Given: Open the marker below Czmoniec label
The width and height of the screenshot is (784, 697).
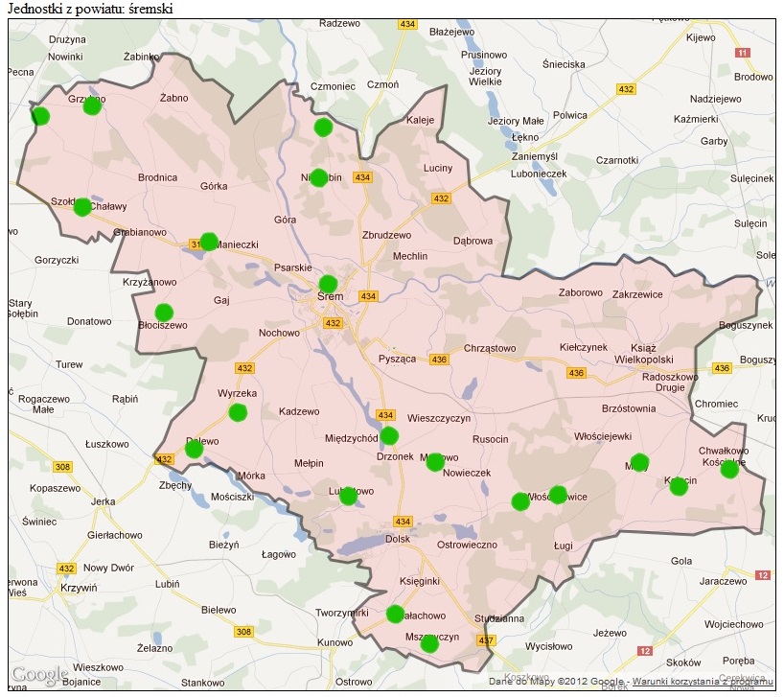Looking at the screenshot, I should point(323,128).
